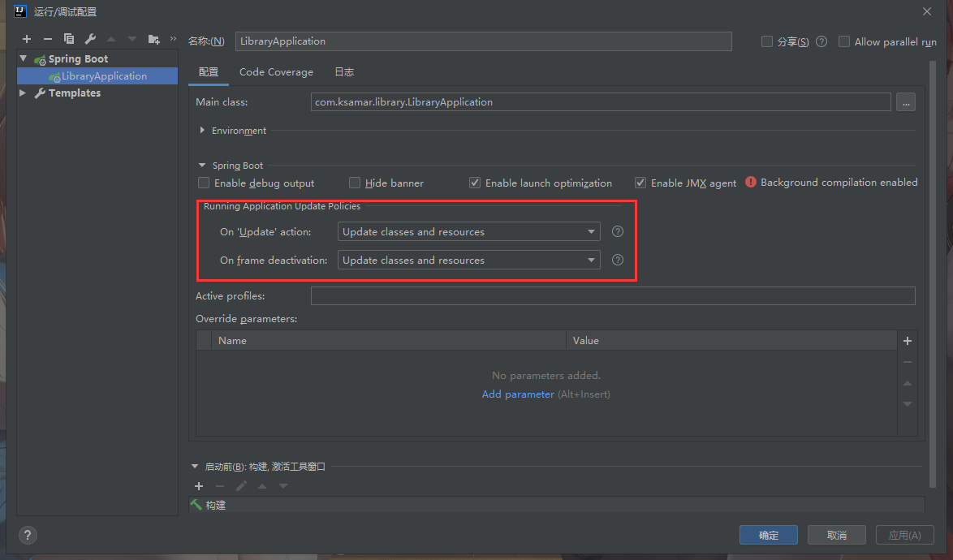Select LibraryApplication in configuration tree
Viewport: 953px width, 560px height.
(97, 76)
